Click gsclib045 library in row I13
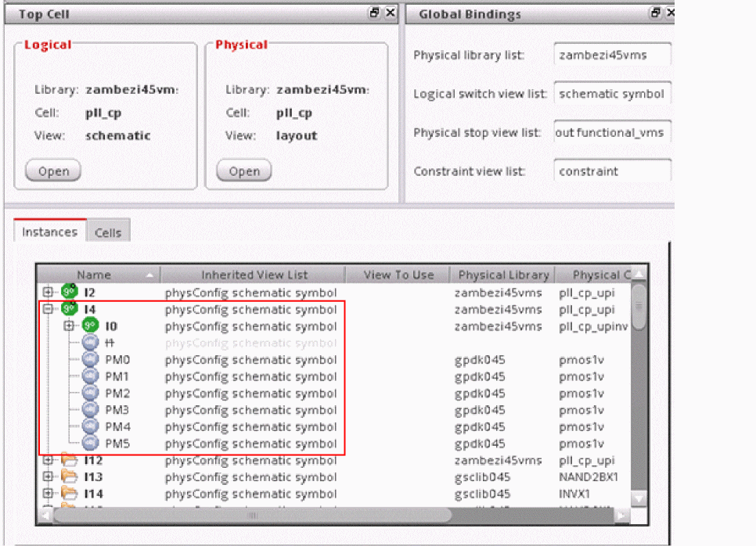The height and width of the screenshot is (546, 756). (x=482, y=477)
